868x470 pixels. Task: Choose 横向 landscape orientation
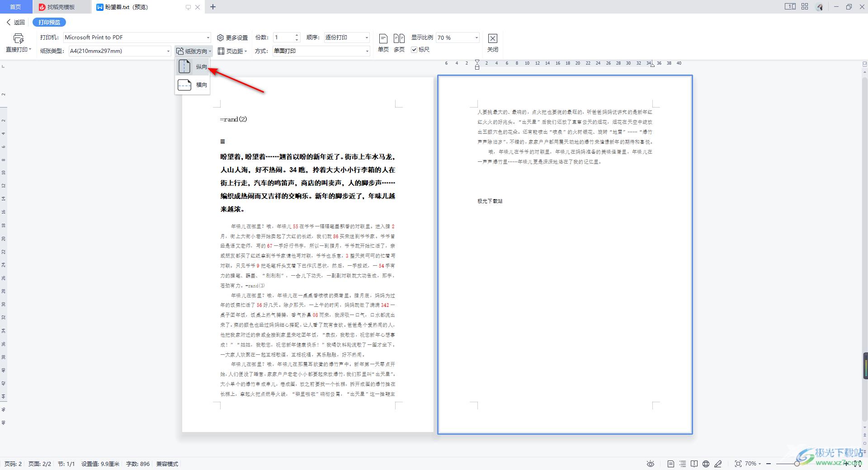[x=193, y=85]
